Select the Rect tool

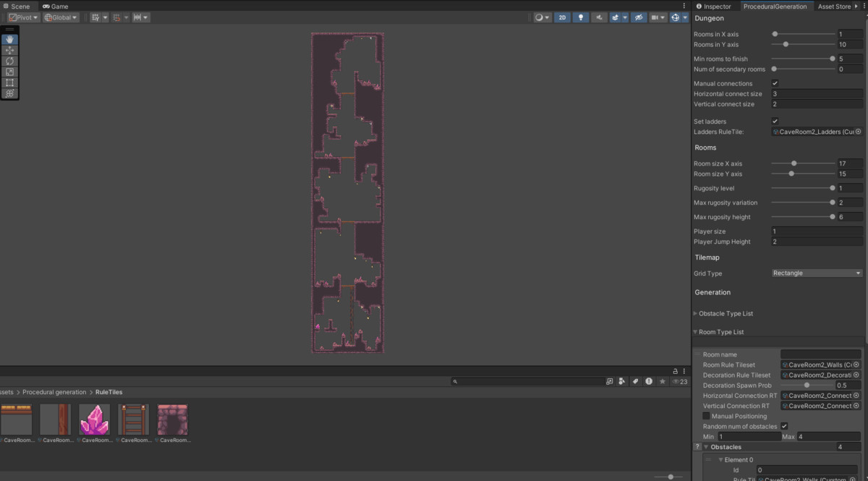click(9, 82)
